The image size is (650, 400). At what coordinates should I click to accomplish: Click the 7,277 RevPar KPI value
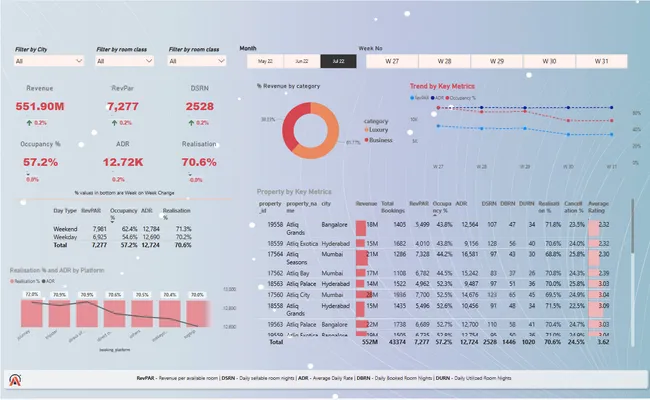[x=123, y=107]
